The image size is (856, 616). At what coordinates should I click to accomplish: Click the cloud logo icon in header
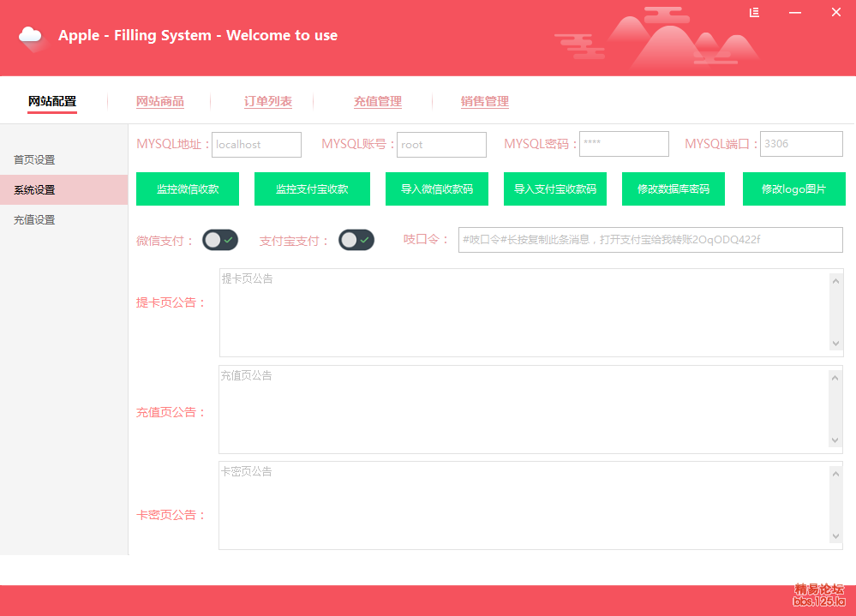(31, 36)
